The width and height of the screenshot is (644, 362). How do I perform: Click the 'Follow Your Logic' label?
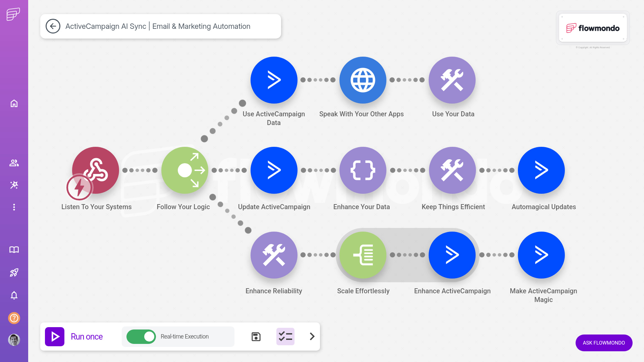183,207
